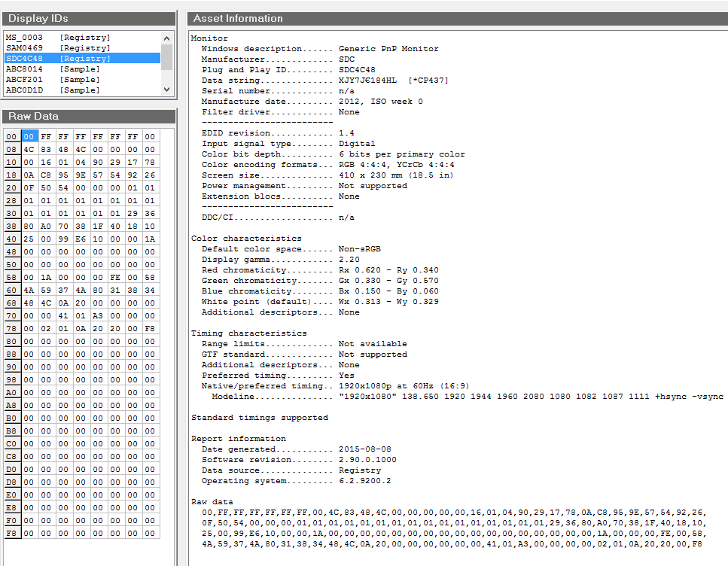The height and width of the screenshot is (566, 728).
Task: Click the EDID revision 1.4 line
Action: click(278, 132)
